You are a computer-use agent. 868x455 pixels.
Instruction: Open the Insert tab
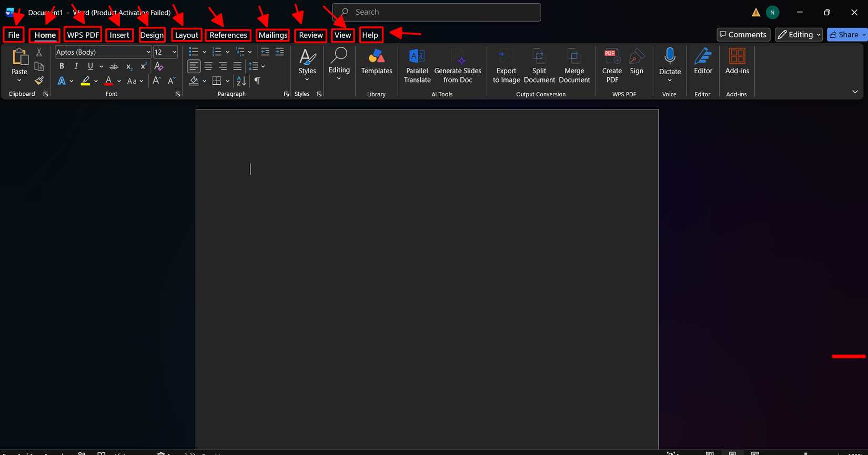pos(119,35)
